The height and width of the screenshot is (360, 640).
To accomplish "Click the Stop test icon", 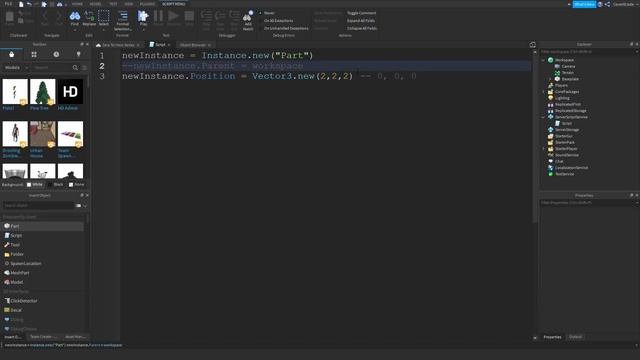I will point(189,16).
